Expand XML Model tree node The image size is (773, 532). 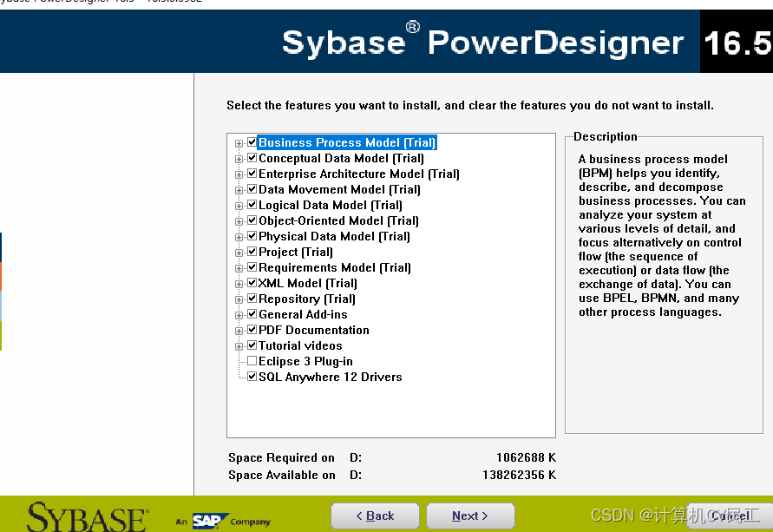tap(239, 284)
